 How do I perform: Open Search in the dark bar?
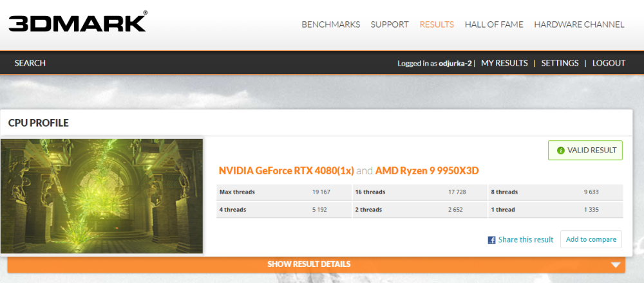click(x=30, y=63)
